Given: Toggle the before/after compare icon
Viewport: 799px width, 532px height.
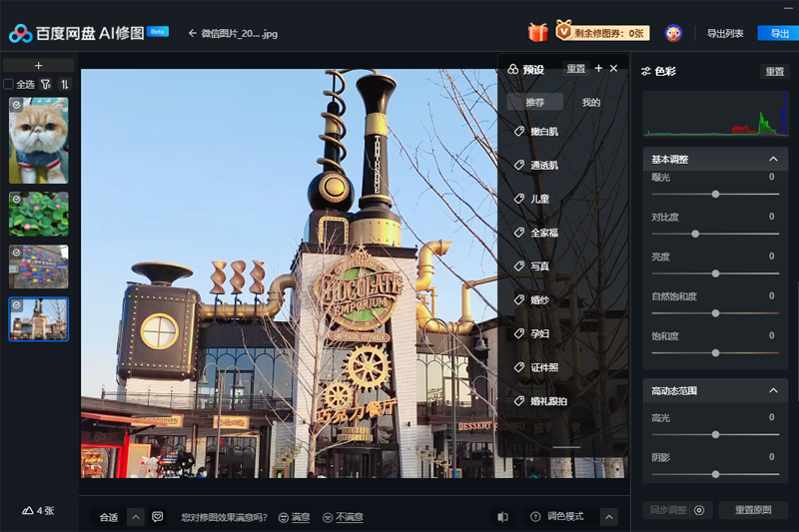Looking at the screenshot, I should click(502, 516).
